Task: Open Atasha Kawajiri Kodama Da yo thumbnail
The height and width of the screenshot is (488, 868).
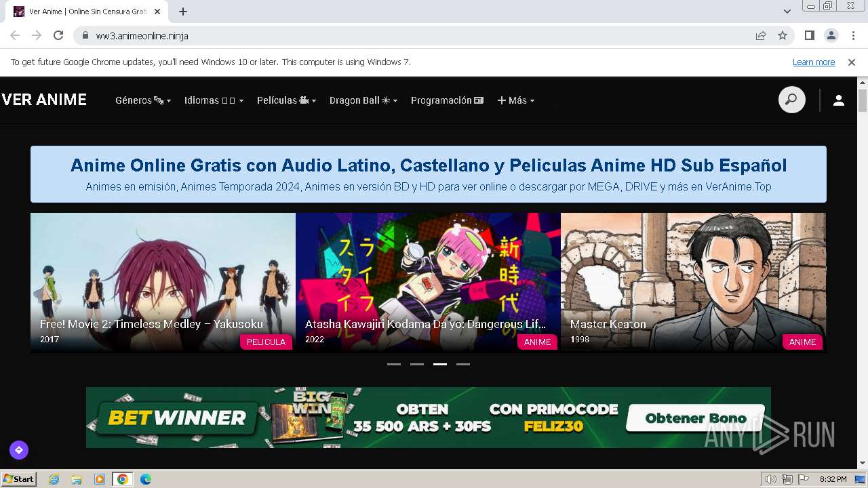Action: (x=428, y=283)
